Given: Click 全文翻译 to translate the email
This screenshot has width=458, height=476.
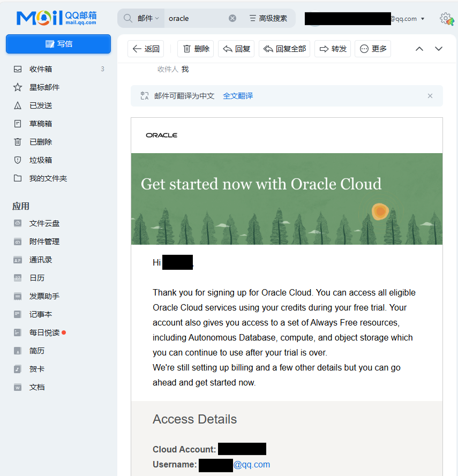Looking at the screenshot, I should [x=238, y=96].
